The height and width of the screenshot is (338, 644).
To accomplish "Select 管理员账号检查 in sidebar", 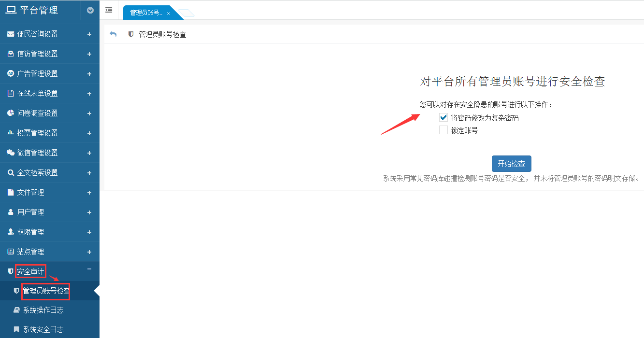I will (46, 291).
